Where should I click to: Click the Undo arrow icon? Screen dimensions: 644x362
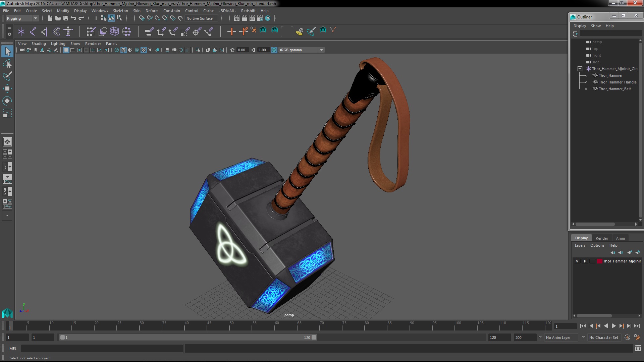(x=73, y=18)
